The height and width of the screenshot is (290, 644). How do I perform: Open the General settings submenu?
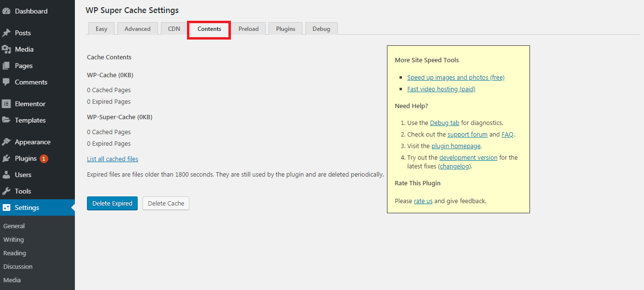[14, 226]
